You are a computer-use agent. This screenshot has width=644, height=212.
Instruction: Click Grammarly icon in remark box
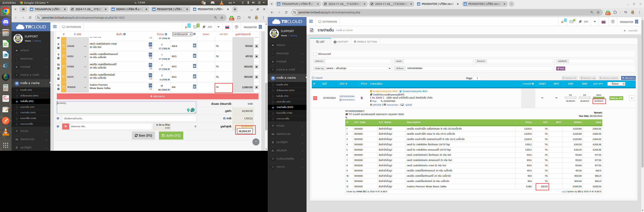[x=192, y=110]
